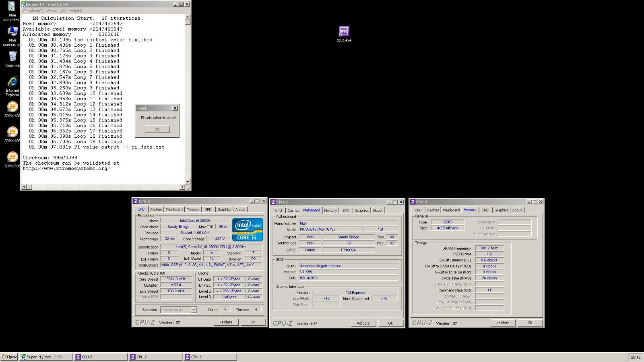
Task: Open About tab in the CPU-Z CPU window
Action: [x=240, y=209]
